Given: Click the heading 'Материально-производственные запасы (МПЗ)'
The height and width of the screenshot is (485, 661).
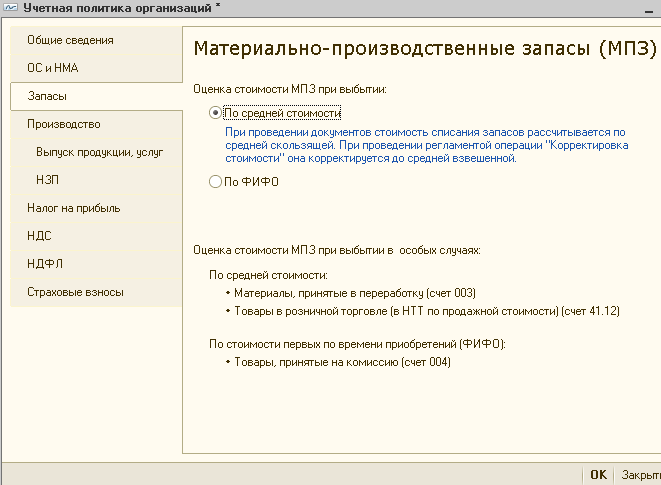Looking at the screenshot, I should click(425, 48).
